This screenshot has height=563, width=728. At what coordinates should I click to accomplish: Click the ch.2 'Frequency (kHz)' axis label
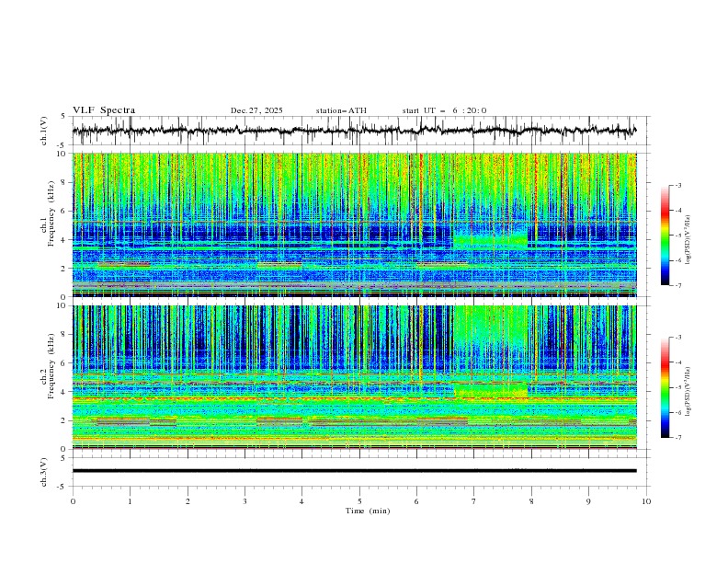[x=51, y=365]
